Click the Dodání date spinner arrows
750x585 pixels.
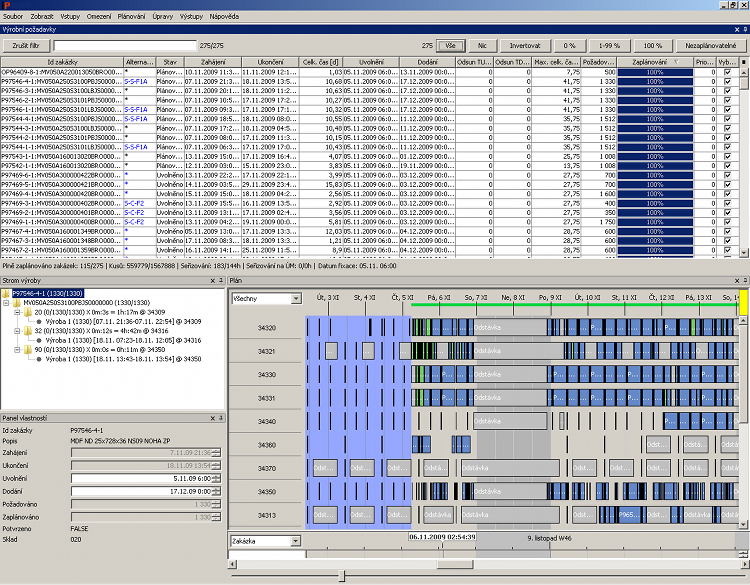coord(217,491)
